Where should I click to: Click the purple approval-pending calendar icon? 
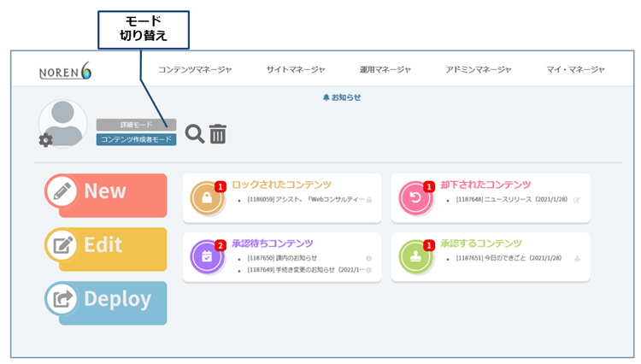tap(207, 256)
